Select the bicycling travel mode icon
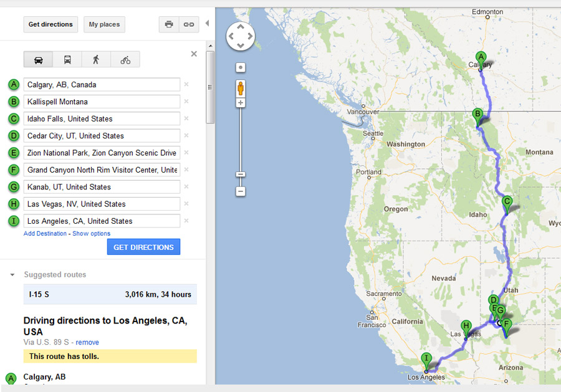The image size is (561, 392). [125, 60]
